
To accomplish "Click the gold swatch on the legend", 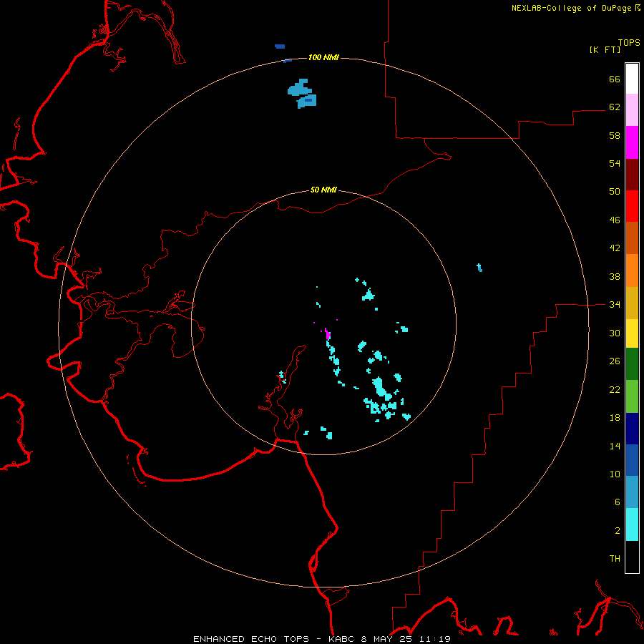I will 632,303.
